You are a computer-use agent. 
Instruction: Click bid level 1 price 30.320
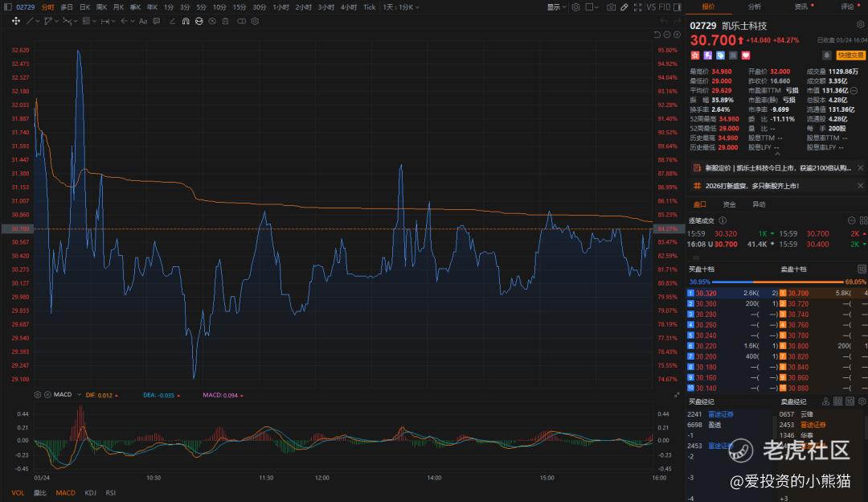pyautogui.click(x=706, y=293)
